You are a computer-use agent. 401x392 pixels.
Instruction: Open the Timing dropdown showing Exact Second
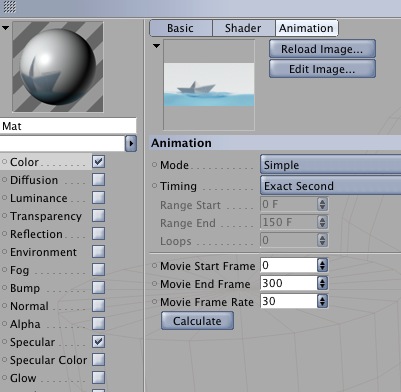pyautogui.click(x=331, y=186)
